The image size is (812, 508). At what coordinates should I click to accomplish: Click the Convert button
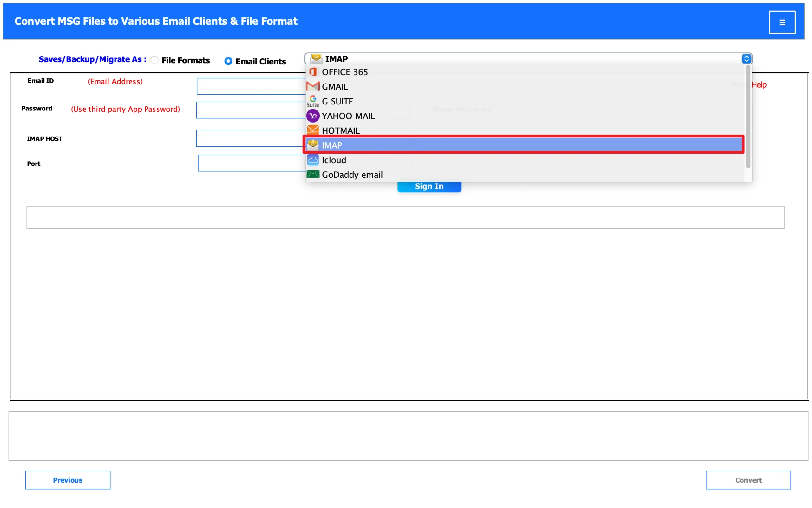pos(748,480)
